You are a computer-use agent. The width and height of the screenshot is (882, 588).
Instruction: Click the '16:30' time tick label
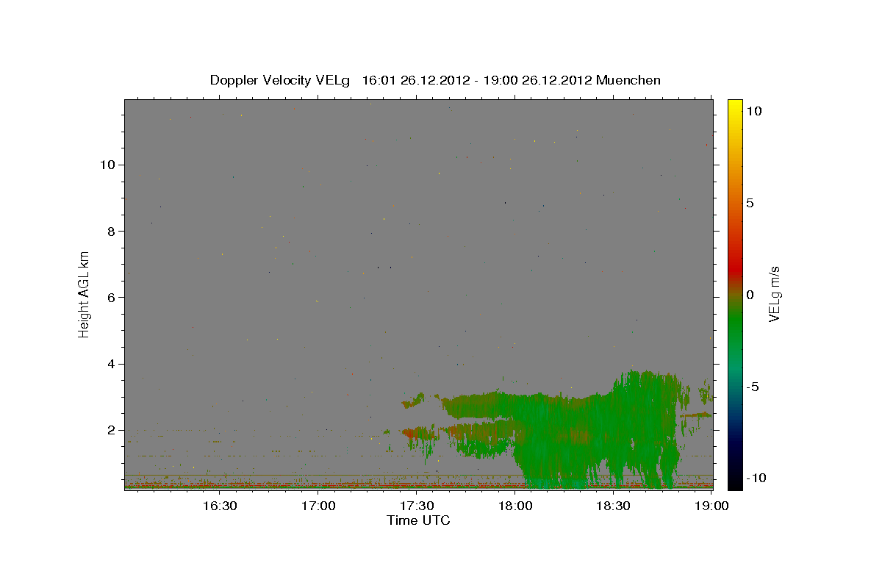tap(219, 506)
